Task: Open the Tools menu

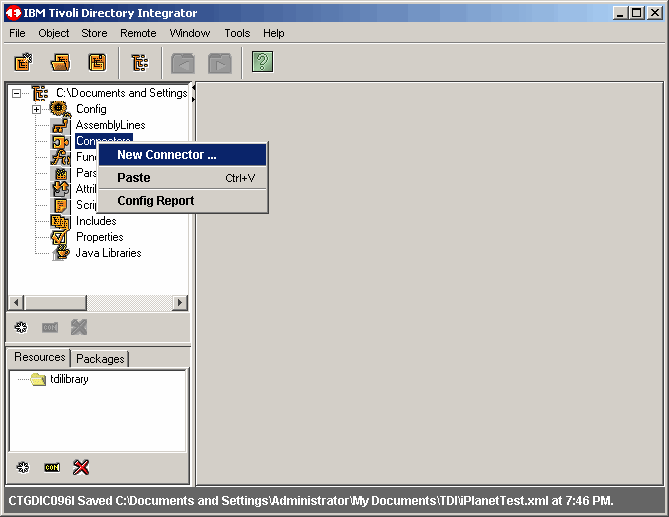Action: pos(237,33)
